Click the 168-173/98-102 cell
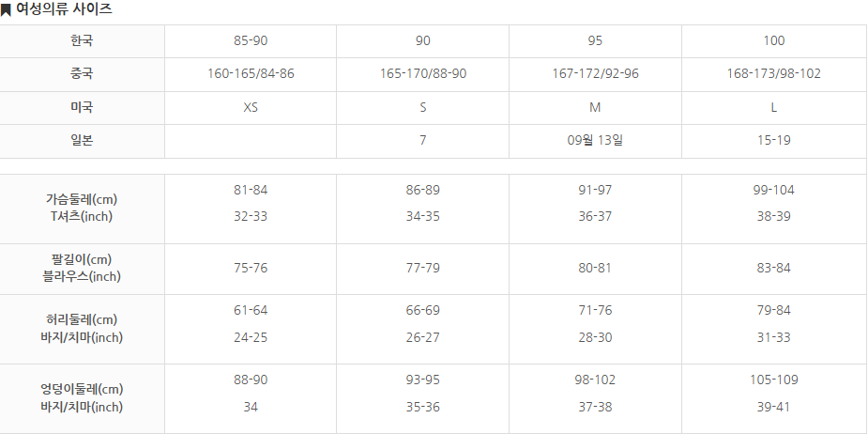 click(774, 74)
